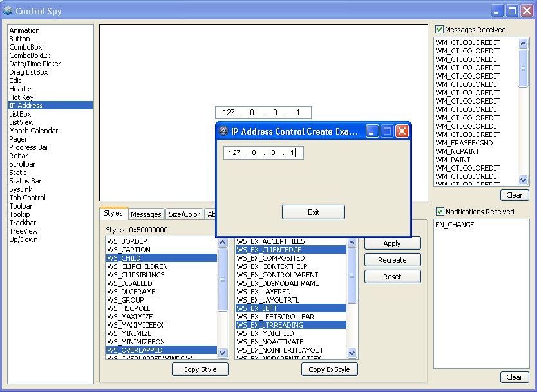Click the Recreate button
This screenshot has height=392, width=537.
(392, 260)
